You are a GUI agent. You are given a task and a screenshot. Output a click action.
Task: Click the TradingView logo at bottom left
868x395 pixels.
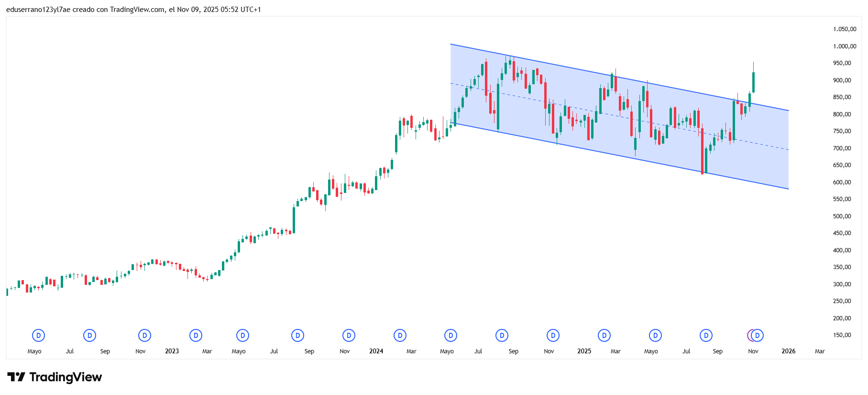pos(55,377)
